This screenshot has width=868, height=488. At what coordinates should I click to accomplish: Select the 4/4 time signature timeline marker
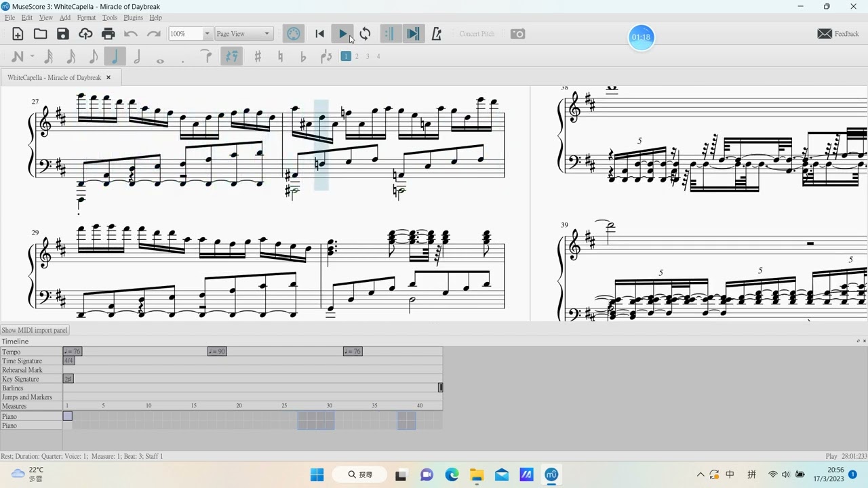click(x=68, y=361)
